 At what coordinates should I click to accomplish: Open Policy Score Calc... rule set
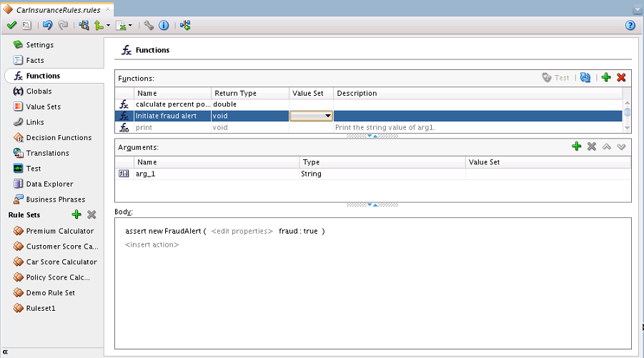58,277
